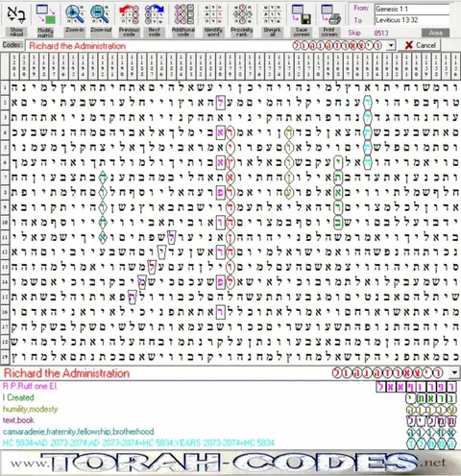Click matrix row header 10
The width and height of the screenshot is (461, 476).
(x=5, y=222)
